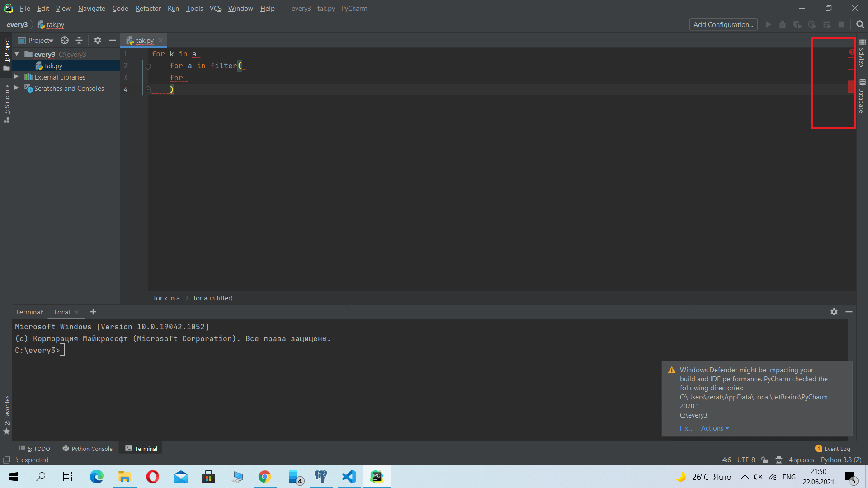Open Project panel settings gear

point(98,41)
